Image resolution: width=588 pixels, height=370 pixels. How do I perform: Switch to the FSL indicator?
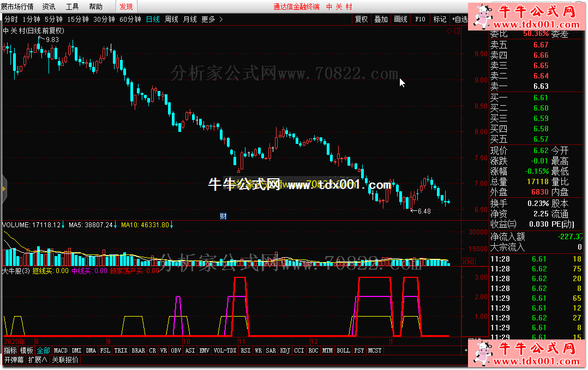pos(105,350)
